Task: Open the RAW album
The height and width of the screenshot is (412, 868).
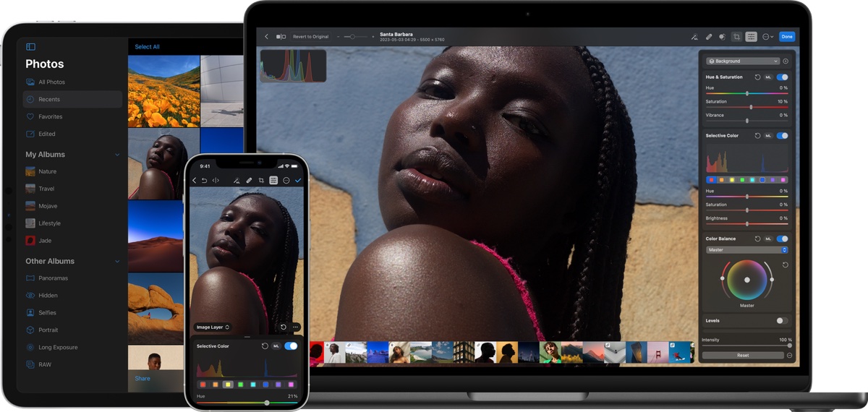Action: click(x=72, y=365)
